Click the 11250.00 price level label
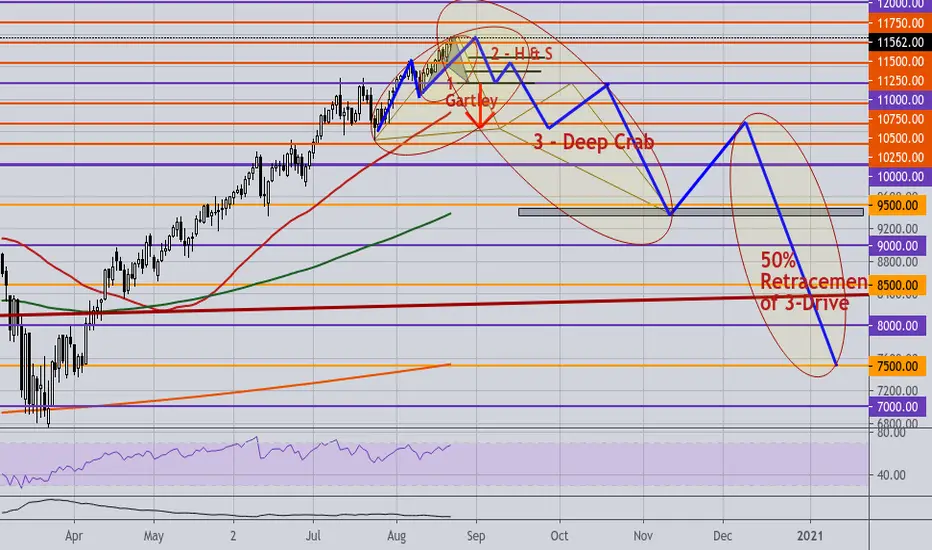Image resolution: width=932 pixels, height=550 pixels. tap(898, 80)
